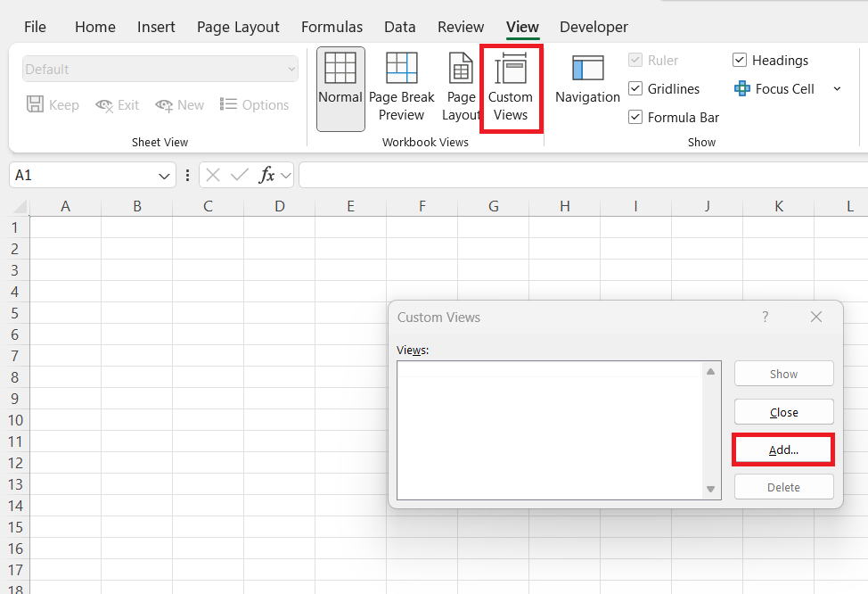Click the Views list scroll-up arrow
This screenshot has width=868, height=594.
(711, 371)
